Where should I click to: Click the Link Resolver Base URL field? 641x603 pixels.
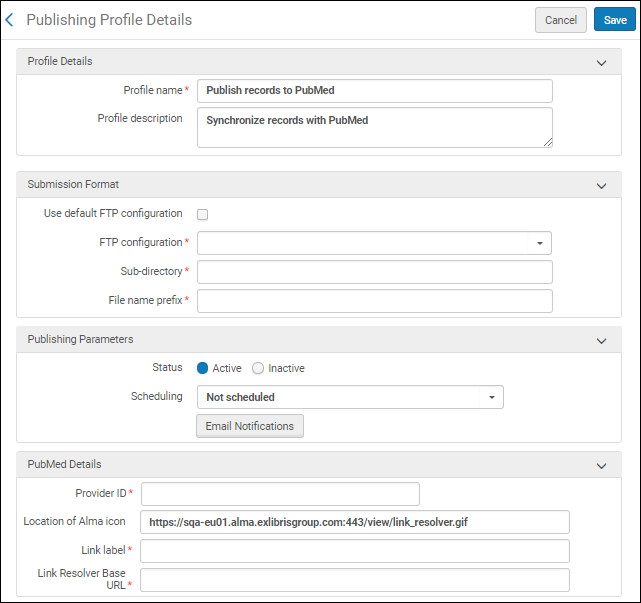click(x=355, y=580)
